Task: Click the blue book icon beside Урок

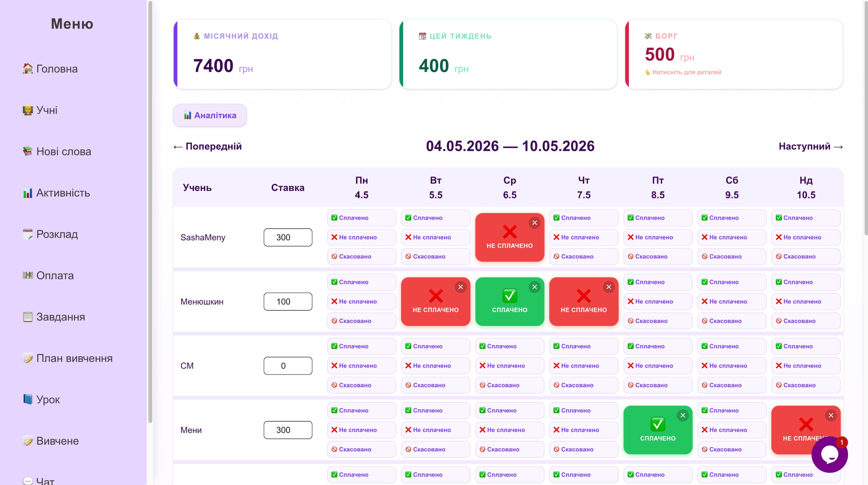Action: click(28, 399)
